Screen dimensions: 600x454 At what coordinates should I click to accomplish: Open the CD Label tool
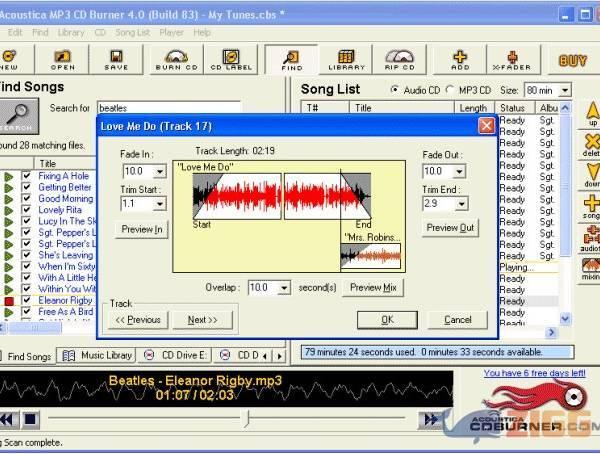231,60
